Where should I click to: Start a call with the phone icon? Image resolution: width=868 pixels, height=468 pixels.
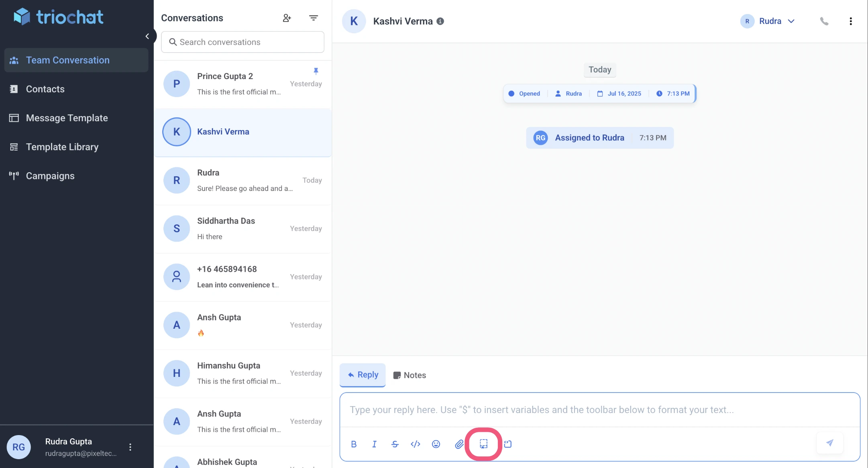(824, 21)
